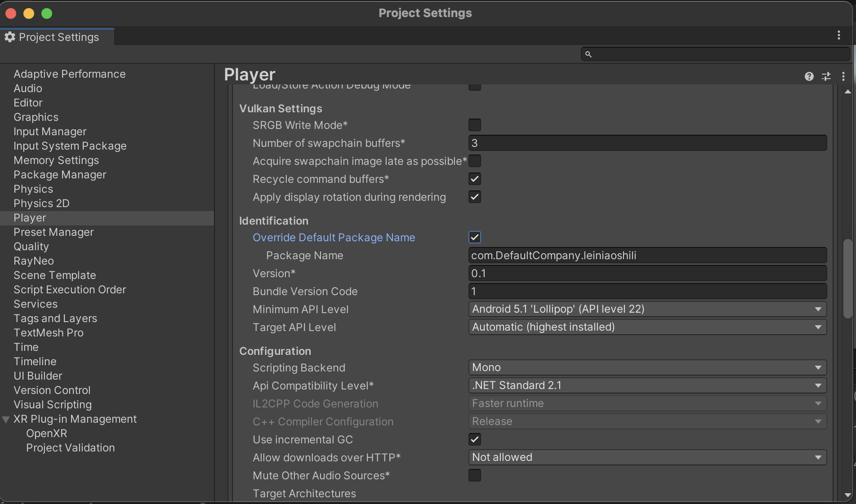856x504 pixels.
Task: Open the Api Compatibility Level dropdown
Action: [647, 385]
